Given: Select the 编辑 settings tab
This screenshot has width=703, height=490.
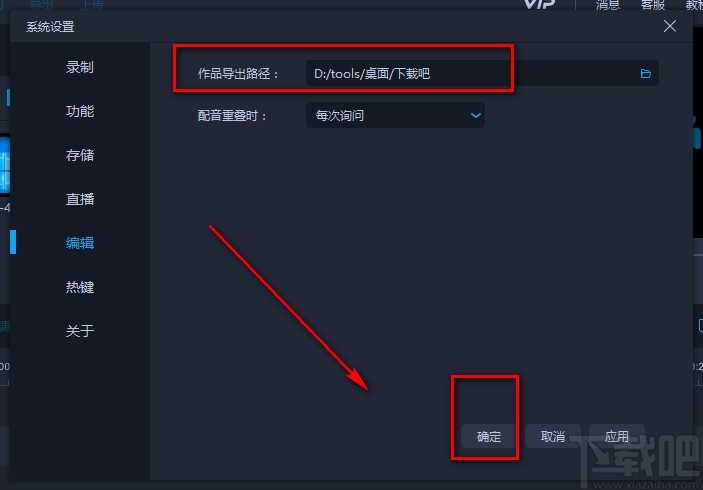Looking at the screenshot, I should point(80,243).
